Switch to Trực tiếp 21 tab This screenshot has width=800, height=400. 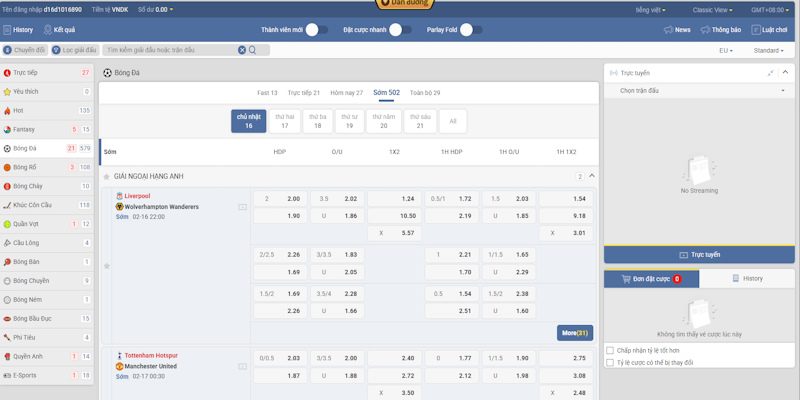(304, 93)
